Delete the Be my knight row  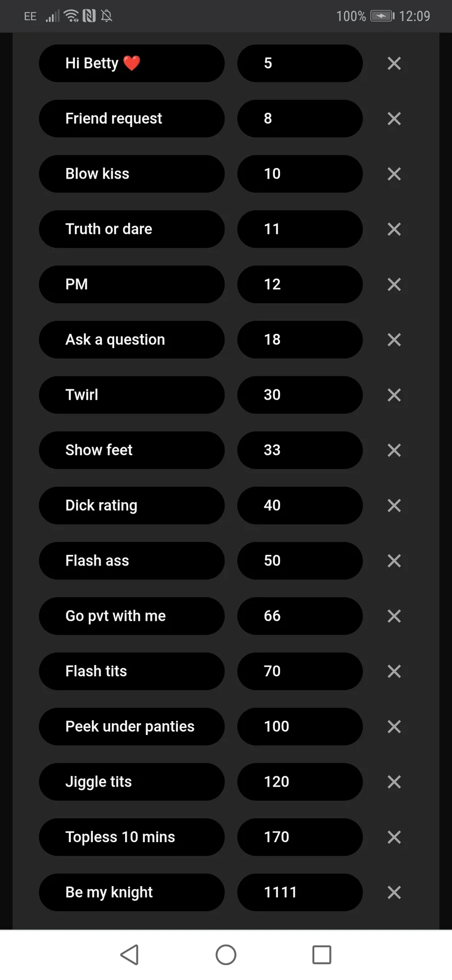(394, 892)
